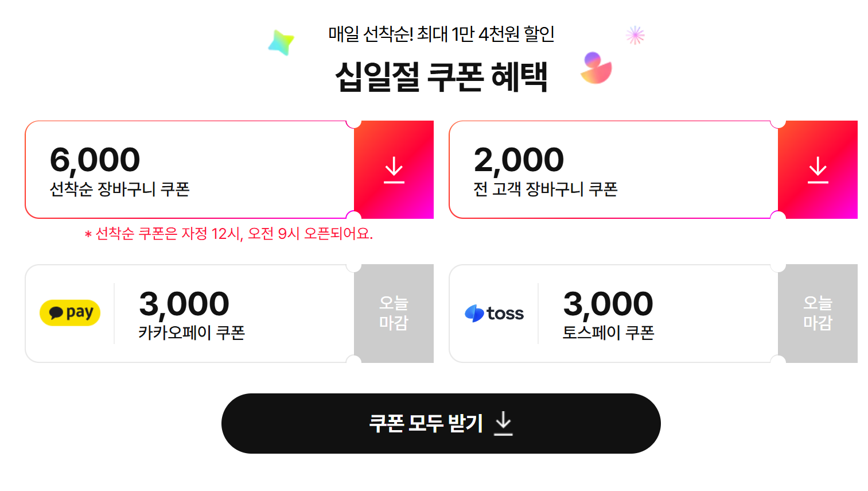This screenshot has height=491, width=868.
Task: Click the download arrow inside 쿠폰 모두 받기 button
Action: 504,423
